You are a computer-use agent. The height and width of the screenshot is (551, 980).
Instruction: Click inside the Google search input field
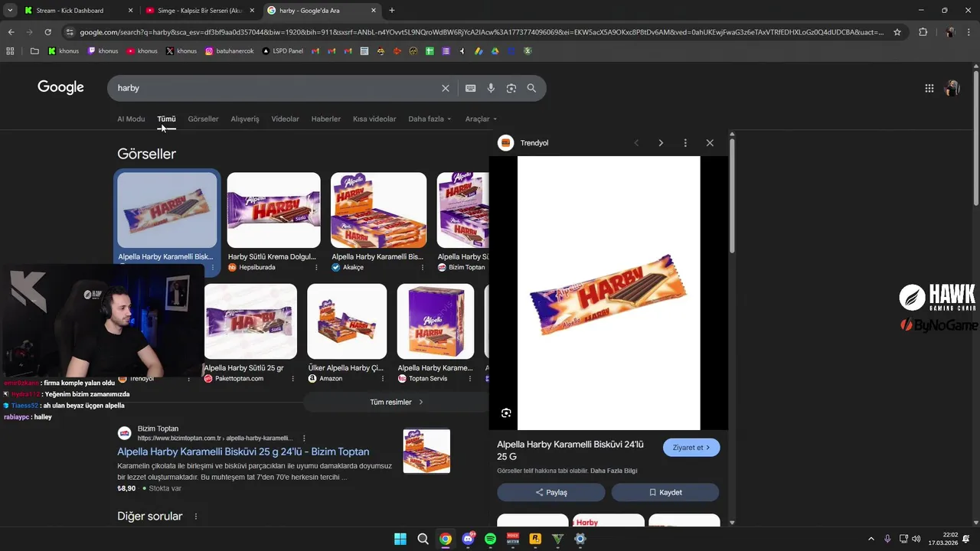pyautogui.click(x=276, y=88)
